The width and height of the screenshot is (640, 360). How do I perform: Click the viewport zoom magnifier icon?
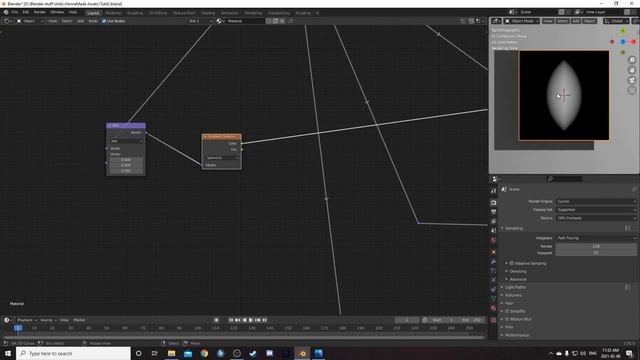632,60
